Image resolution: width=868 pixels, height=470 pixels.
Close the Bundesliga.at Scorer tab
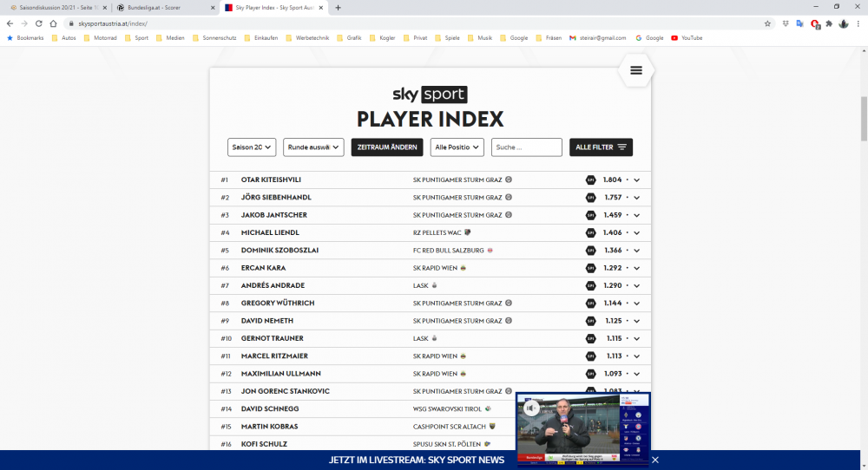214,8
